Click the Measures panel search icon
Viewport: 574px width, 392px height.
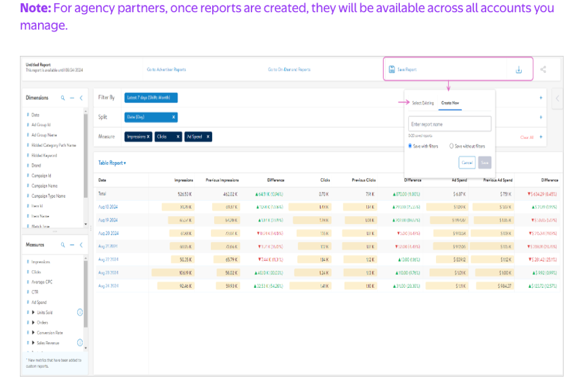coord(63,245)
